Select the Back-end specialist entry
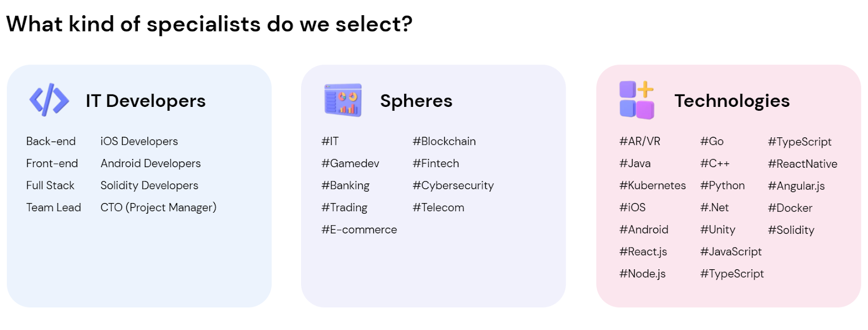The width and height of the screenshot is (868, 330). [51, 141]
